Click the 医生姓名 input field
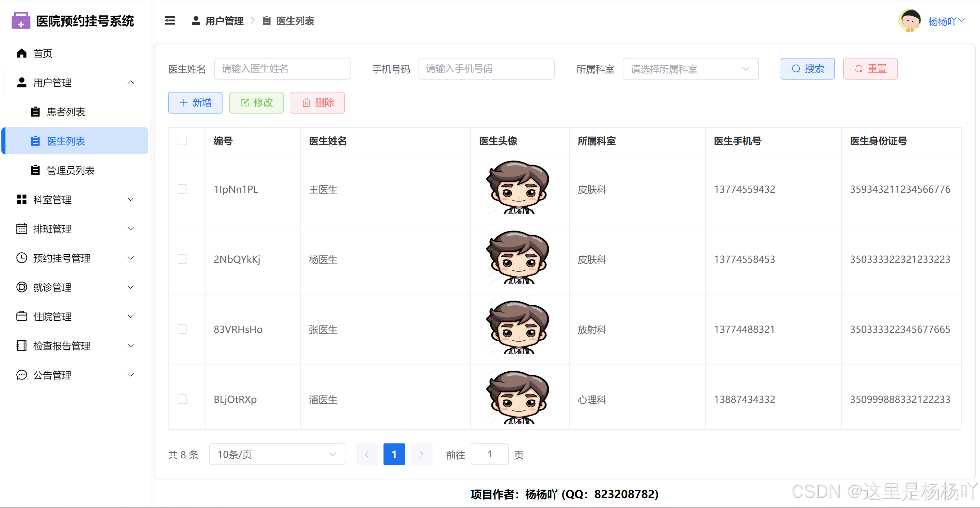Screen dimensions: 980x508 pos(282,69)
